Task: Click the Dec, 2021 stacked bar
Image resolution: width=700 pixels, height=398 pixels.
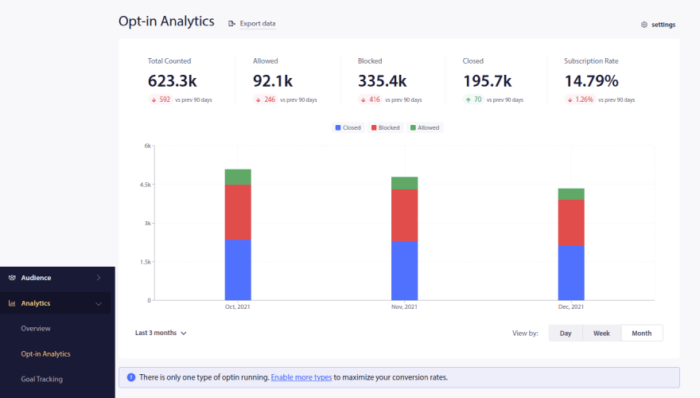Action: coord(571,245)
